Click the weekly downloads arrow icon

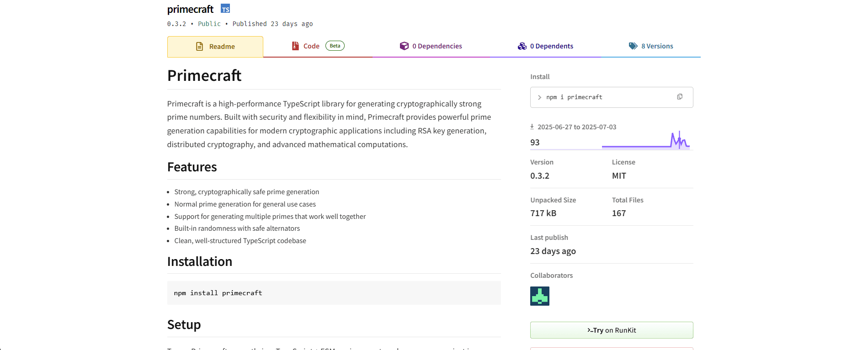tap(532, 127)
